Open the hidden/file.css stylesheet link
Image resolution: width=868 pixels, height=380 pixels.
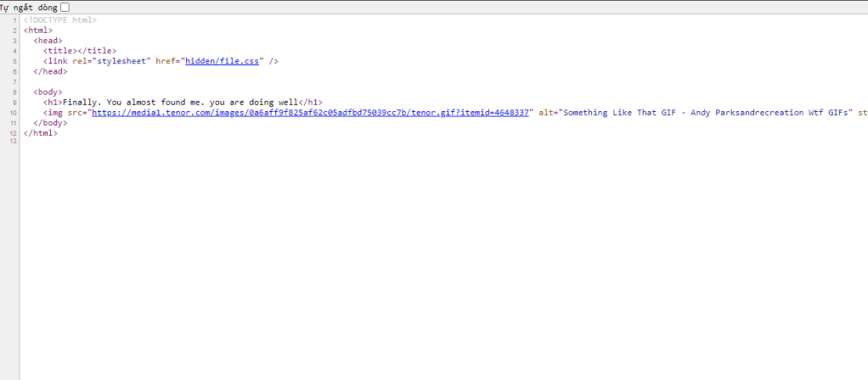point(225,61)
